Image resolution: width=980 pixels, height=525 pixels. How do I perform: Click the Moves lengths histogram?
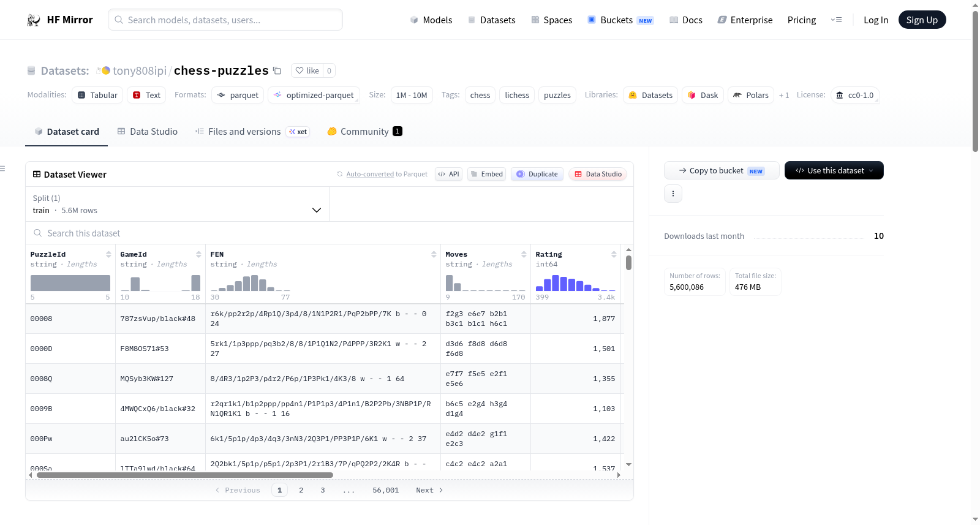pos(486,282)
